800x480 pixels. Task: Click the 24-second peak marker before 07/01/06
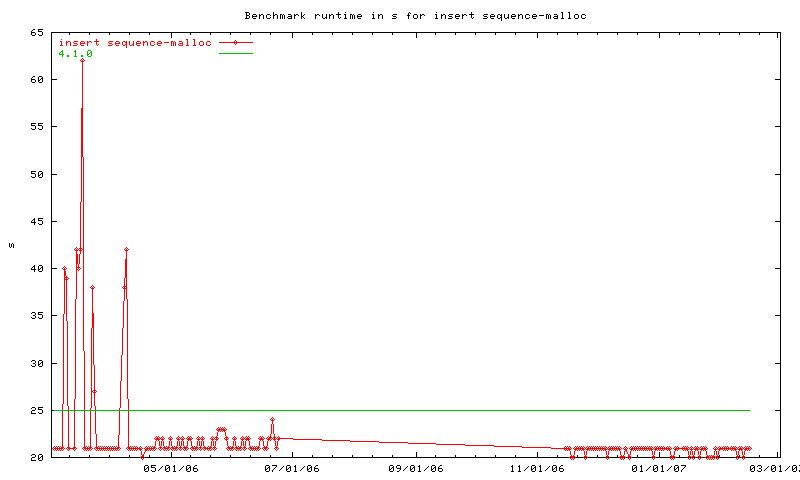tap(272, 420)
